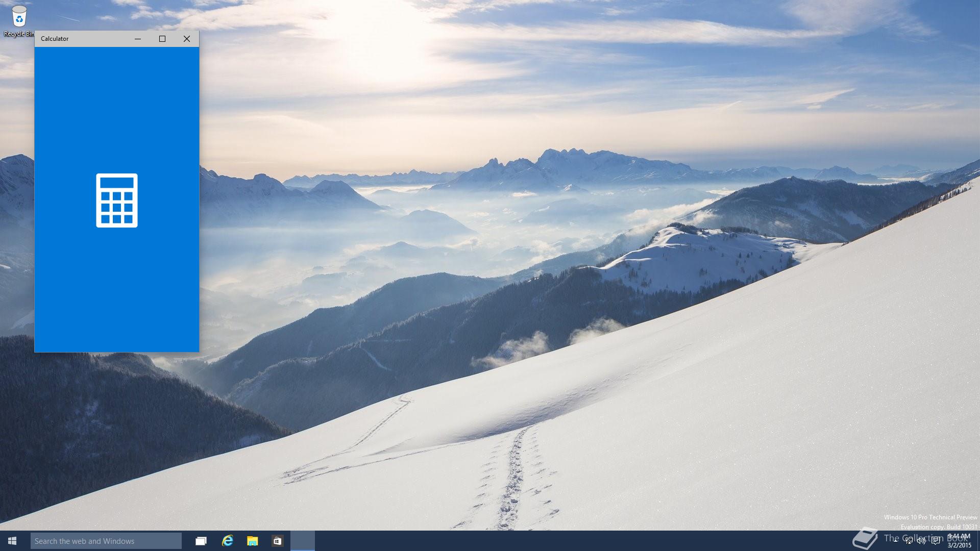Launch the Windows Store taskbar icon
The image size is (980, 551).
[277, 541]
